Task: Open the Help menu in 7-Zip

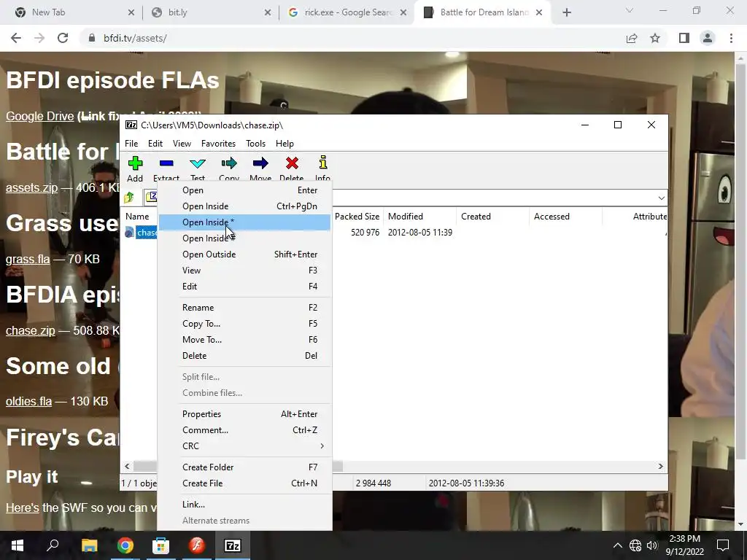Action: (285, 144)
